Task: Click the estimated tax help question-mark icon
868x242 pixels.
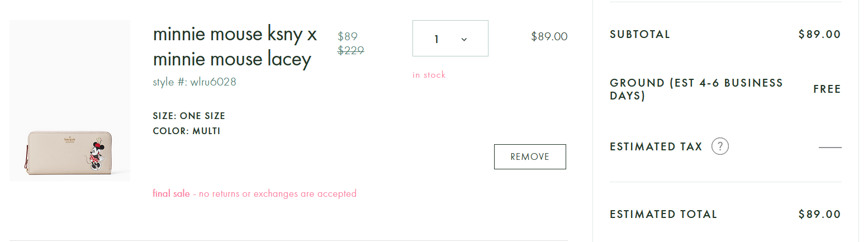Action: coord(720,146)
